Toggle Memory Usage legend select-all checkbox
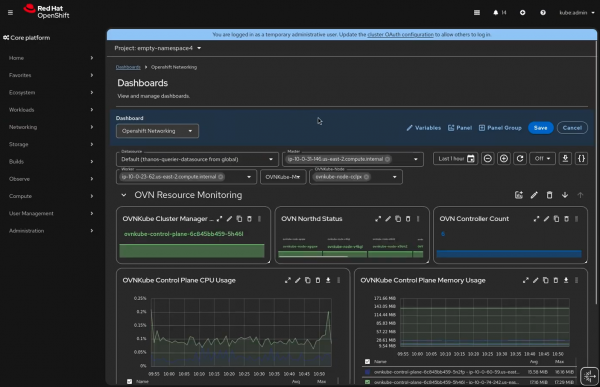This screenshot has height=387, width=600. tap(367, 361)
